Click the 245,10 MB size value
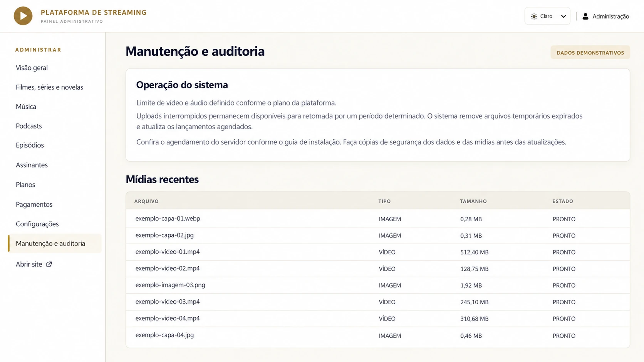644x362 pixels. (474, 302)
